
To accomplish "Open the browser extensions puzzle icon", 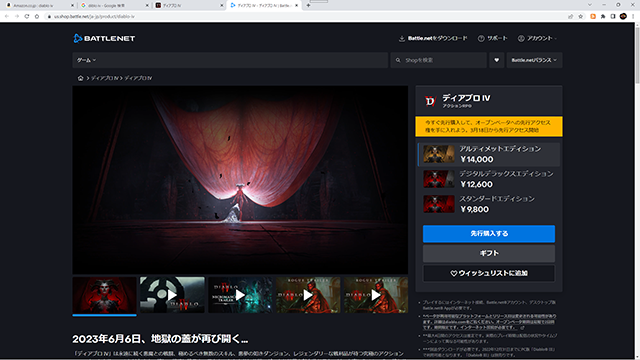I will [x=603, y=16].
